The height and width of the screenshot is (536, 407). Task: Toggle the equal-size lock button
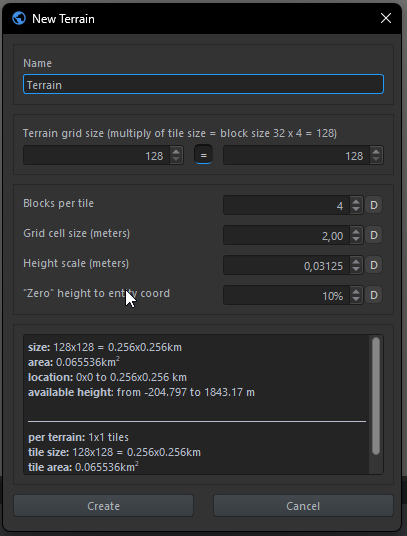(203, 155)
